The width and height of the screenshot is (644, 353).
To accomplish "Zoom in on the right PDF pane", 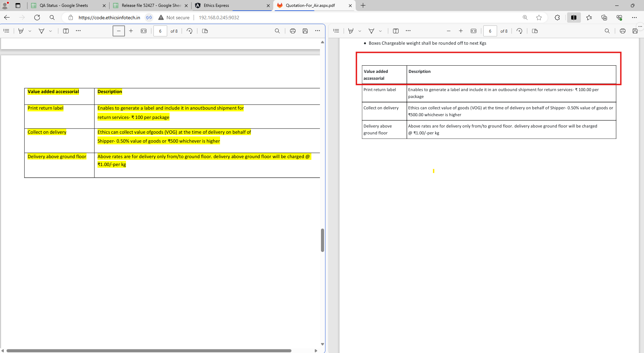I will (x=461, y=31).
